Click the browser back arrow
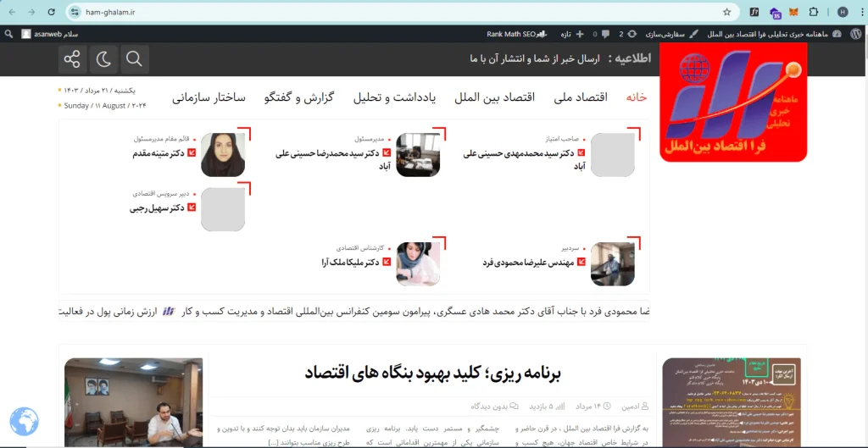The image size is (868, 448). 13,12
